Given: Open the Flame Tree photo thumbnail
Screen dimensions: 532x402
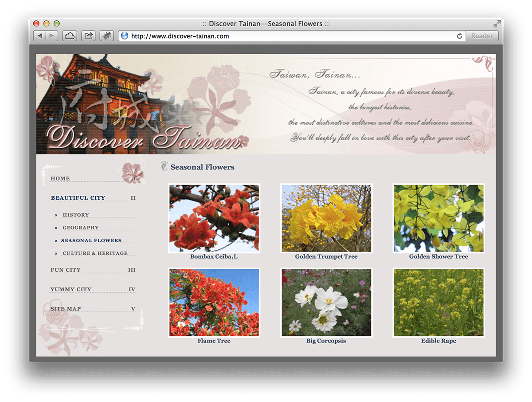Looking at the screenshot, I should pyautogui.click(x=214, y=303).
